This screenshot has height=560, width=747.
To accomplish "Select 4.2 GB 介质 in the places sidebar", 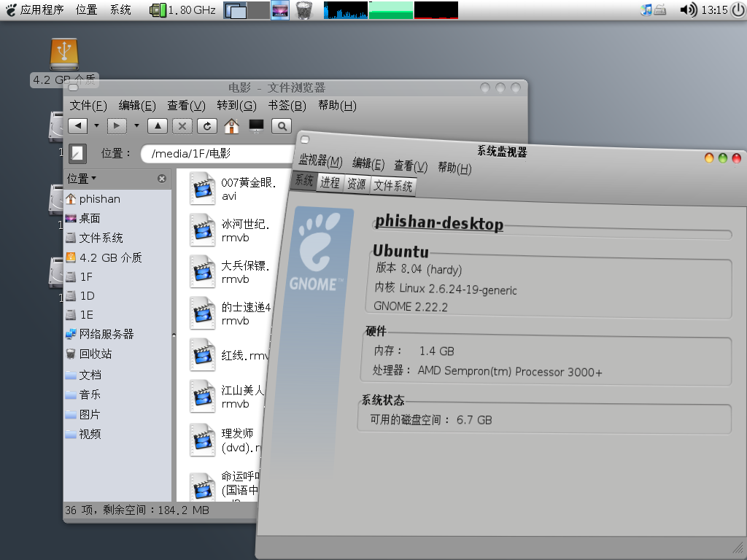I will pyautogui.click(x=104, y=257).
